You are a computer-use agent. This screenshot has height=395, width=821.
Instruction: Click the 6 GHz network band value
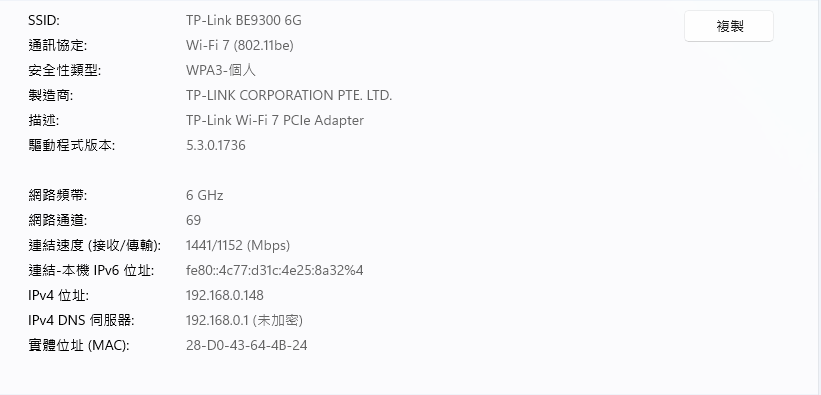[x=205, y=195]
